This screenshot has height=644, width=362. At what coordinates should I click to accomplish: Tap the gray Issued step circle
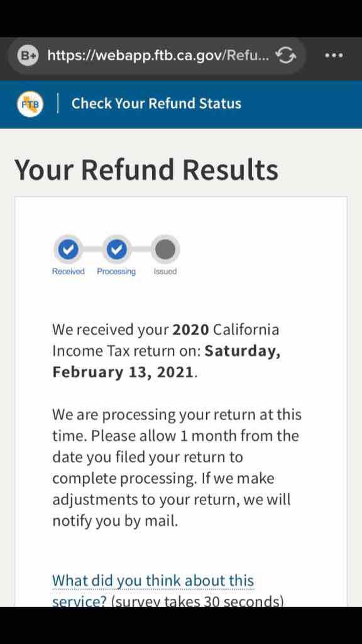(165, 249)
